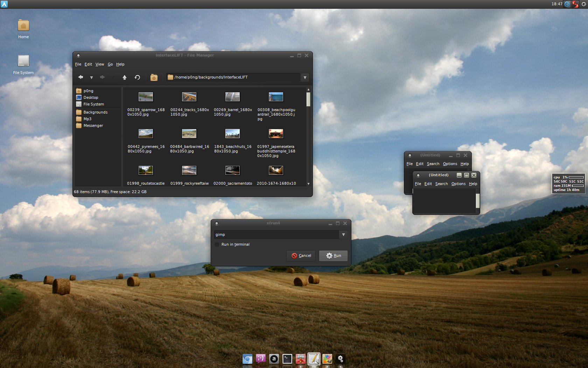Go up to the parent folder
Viewport: 588px width, 368px height.
[x=124, y=77]
